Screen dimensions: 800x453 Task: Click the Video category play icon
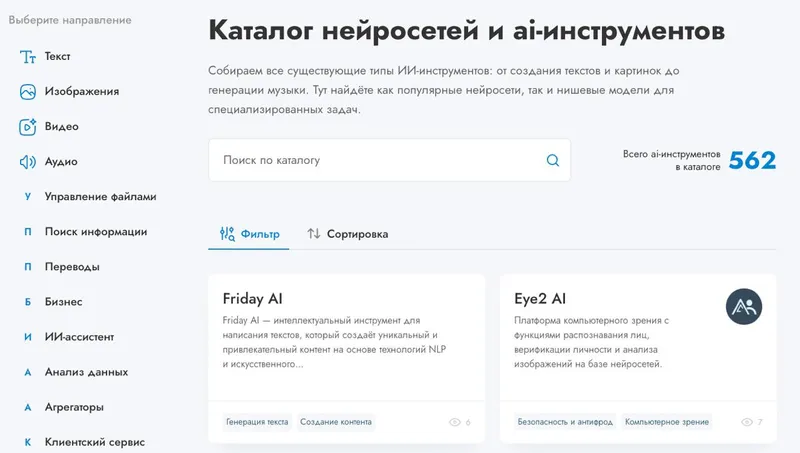pyautogui.click(x=28, y=127)
